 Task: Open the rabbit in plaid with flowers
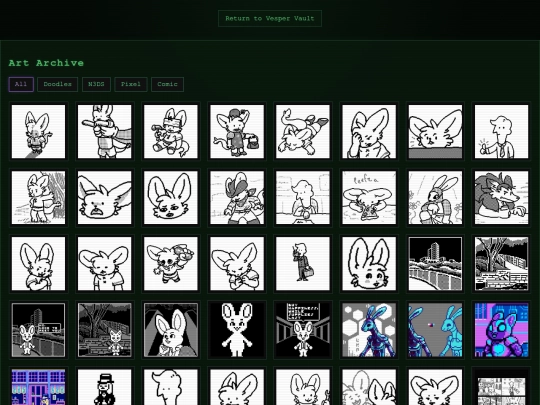(x=435, y=198)
